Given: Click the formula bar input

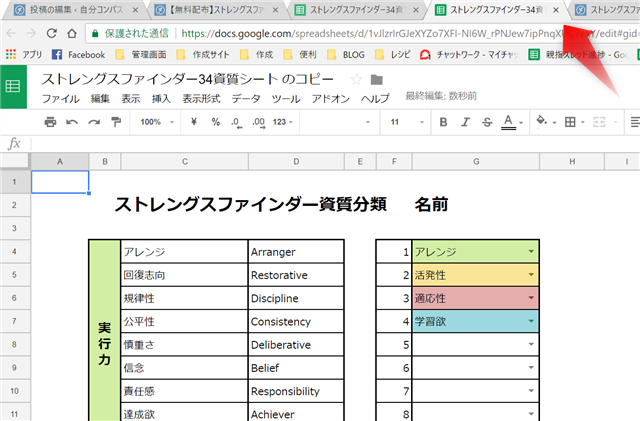Looking at the screenshot, I should (x=335, y=144).
